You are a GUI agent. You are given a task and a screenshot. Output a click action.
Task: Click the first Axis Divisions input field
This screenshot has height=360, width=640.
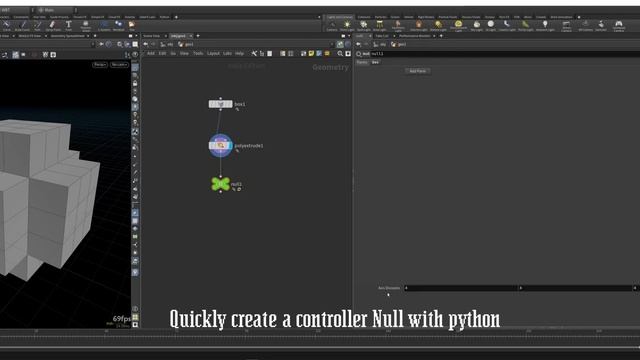(x=461, y=288)
